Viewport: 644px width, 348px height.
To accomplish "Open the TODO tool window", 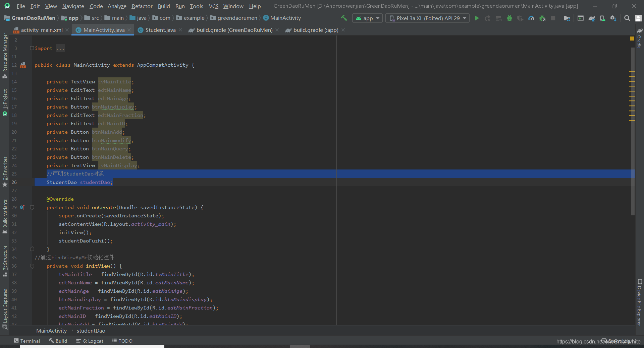I will click(122, 341).
